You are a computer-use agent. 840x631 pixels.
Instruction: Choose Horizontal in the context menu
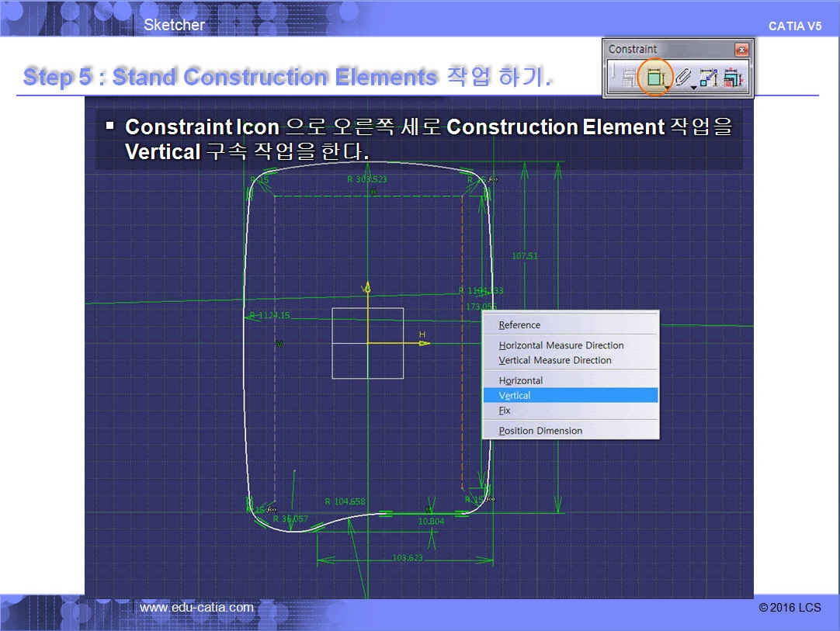(x=521, y=381)
